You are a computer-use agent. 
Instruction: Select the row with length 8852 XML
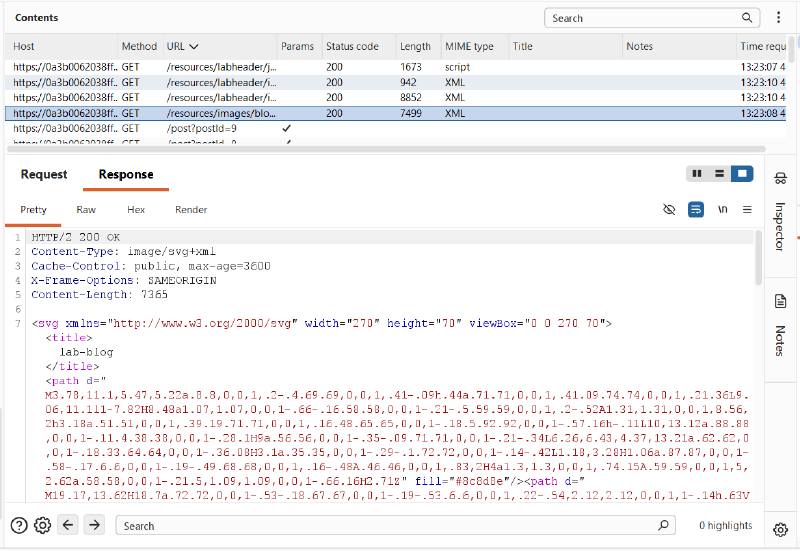395,97
